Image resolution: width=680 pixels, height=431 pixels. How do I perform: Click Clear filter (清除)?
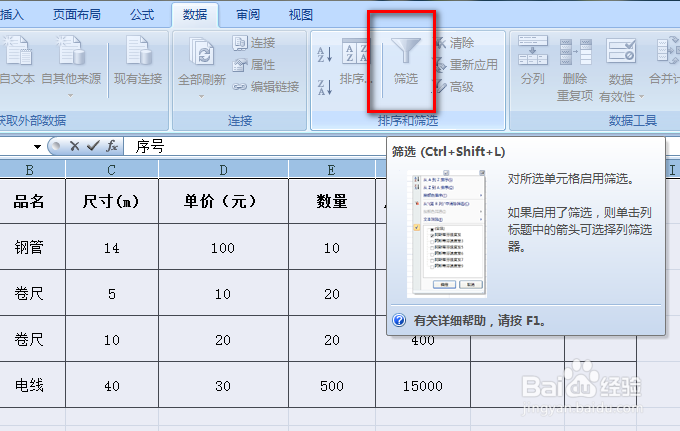[x=454, y=42]
